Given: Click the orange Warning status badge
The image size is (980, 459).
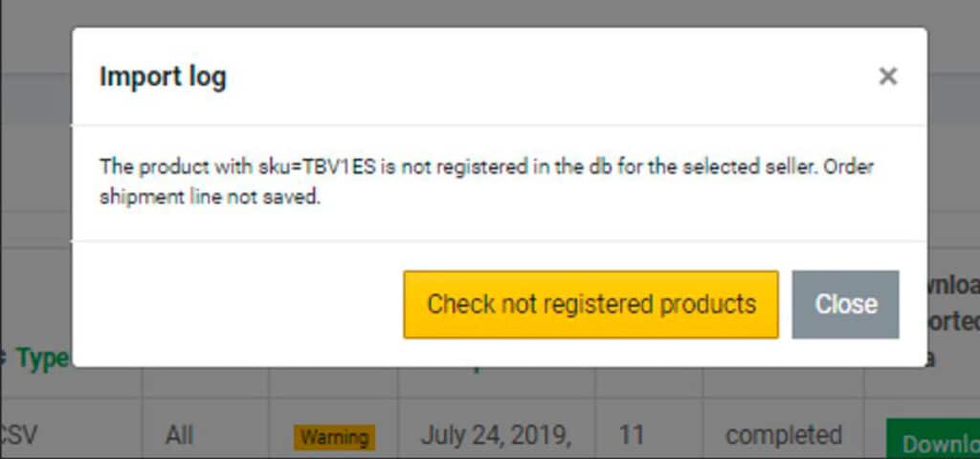Looking at the screenshot, I should (334, 437).
